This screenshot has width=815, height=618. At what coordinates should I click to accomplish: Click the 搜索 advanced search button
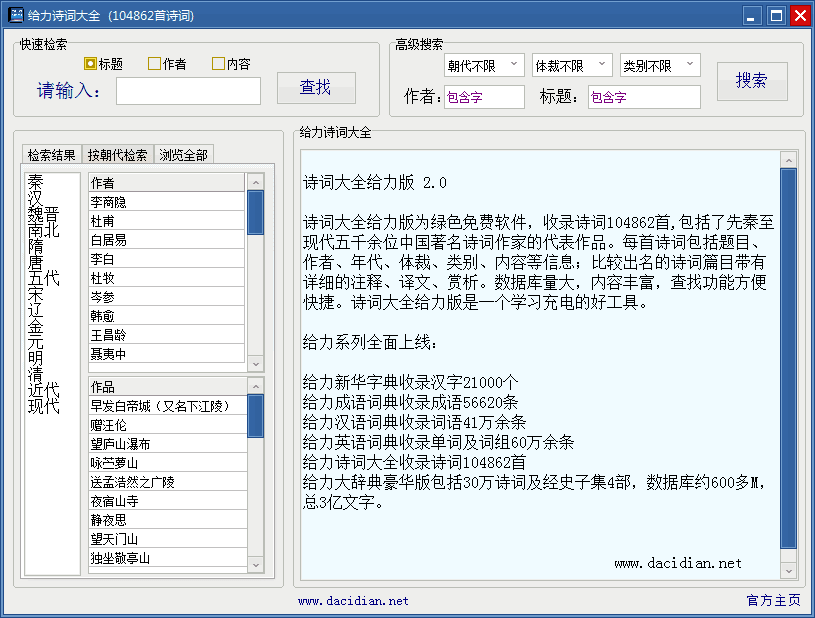click(752, 82)
